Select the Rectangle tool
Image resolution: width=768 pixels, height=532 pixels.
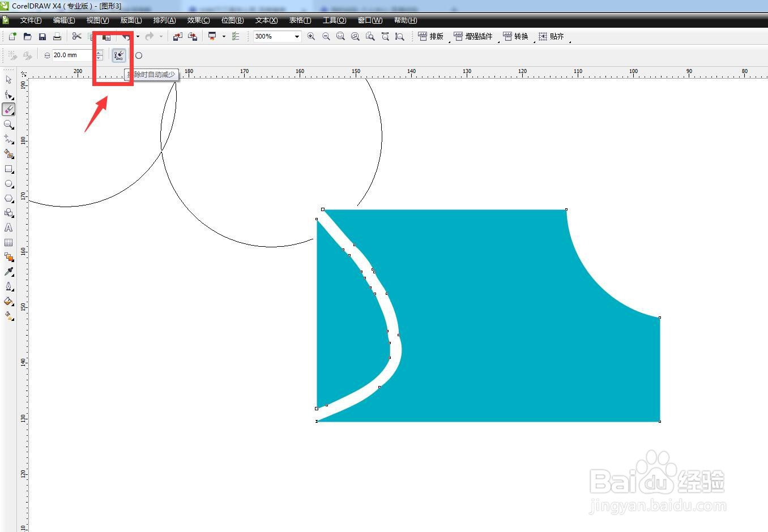coord(8,169)
